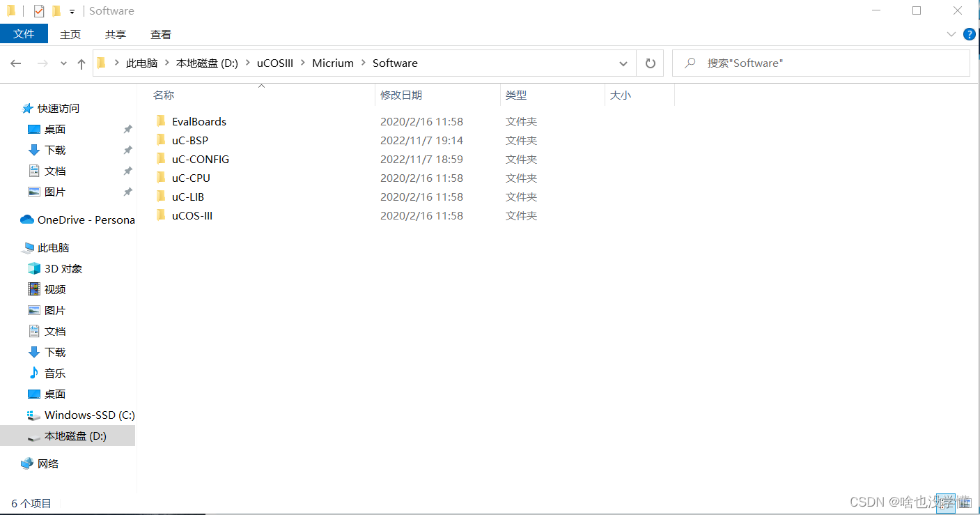Open 网络 in navigation pane
This screenshot has height=515, width=980.
pos(48,463)
